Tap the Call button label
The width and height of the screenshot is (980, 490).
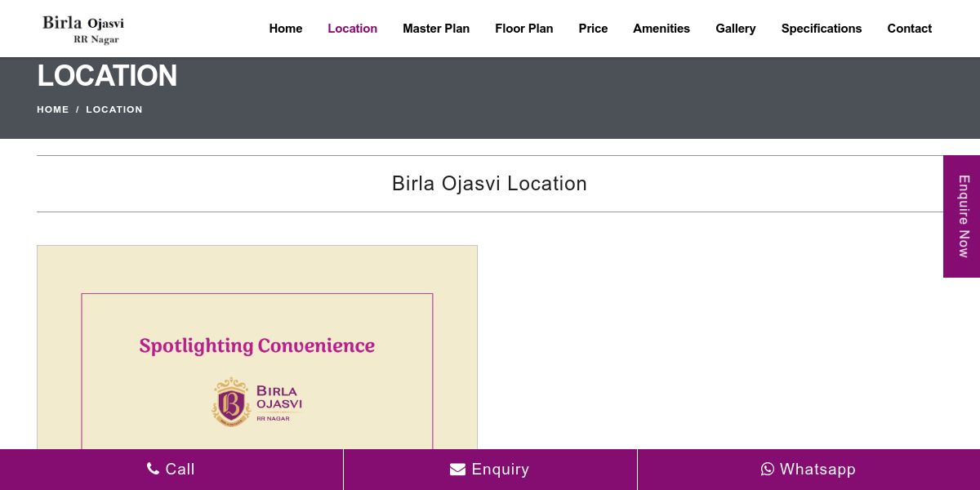pos(180,469)
